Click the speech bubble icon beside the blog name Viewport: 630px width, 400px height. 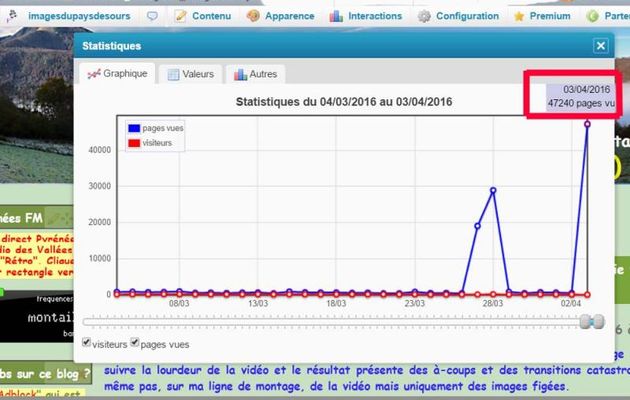point(152,16)
